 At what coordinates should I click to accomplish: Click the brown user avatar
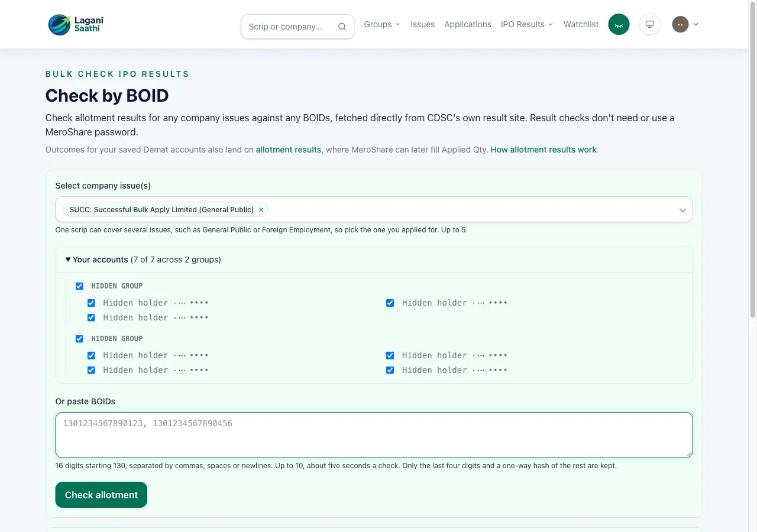680,24
